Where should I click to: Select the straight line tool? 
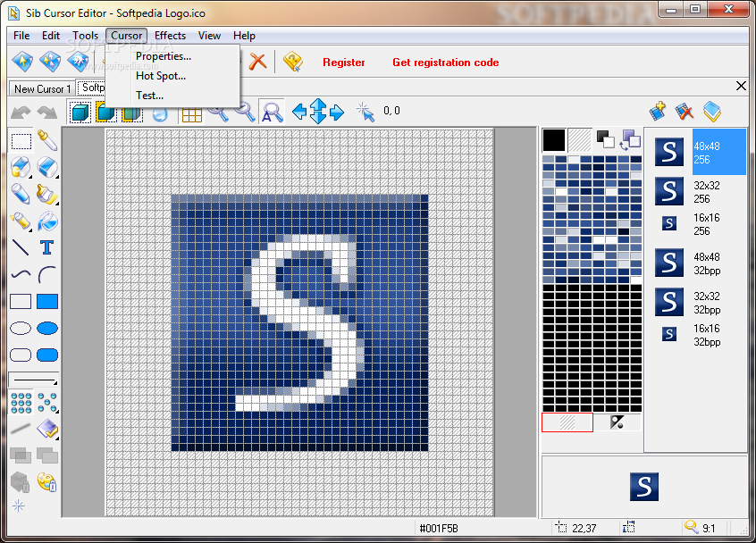(x=21, y=247)
